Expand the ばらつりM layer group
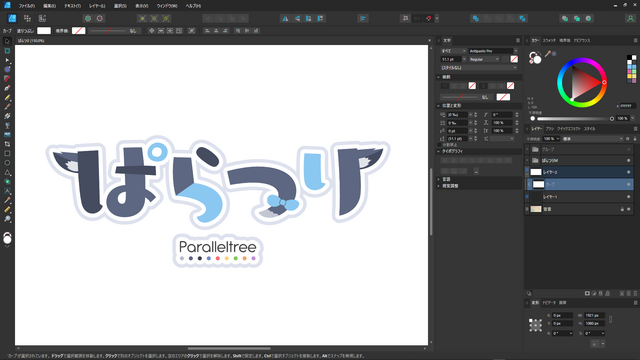This screenshot has height=360, width=640. [527, 160]
